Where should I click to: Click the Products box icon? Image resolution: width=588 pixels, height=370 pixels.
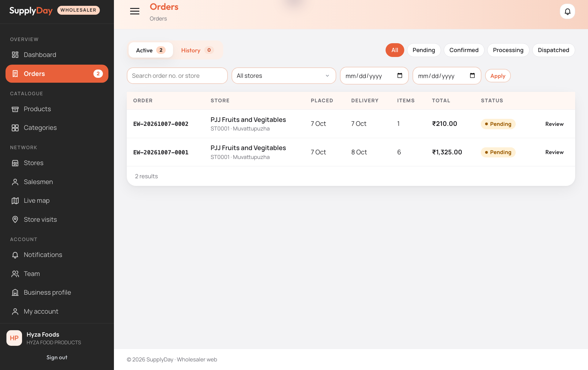coord(15,109)
